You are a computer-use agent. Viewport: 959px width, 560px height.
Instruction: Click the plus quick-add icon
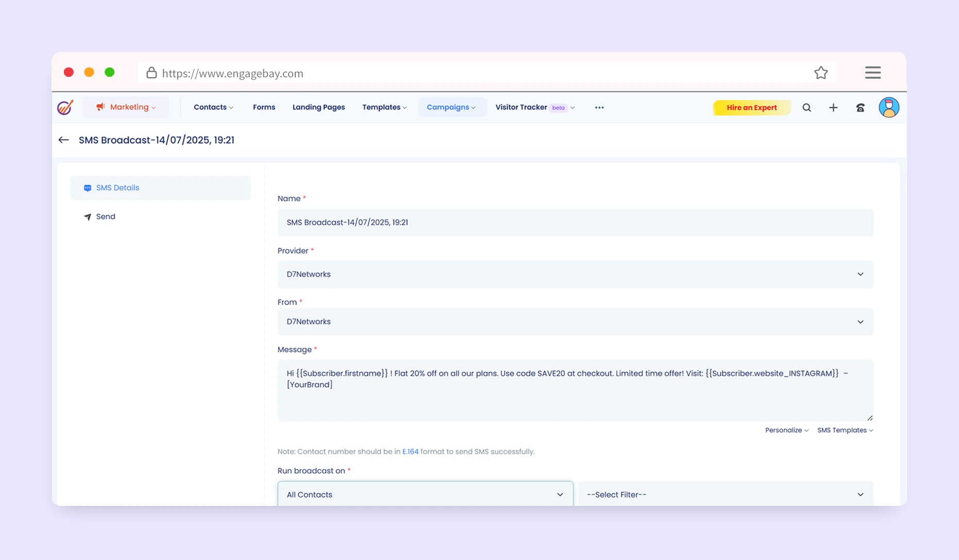tap(833, 108)
